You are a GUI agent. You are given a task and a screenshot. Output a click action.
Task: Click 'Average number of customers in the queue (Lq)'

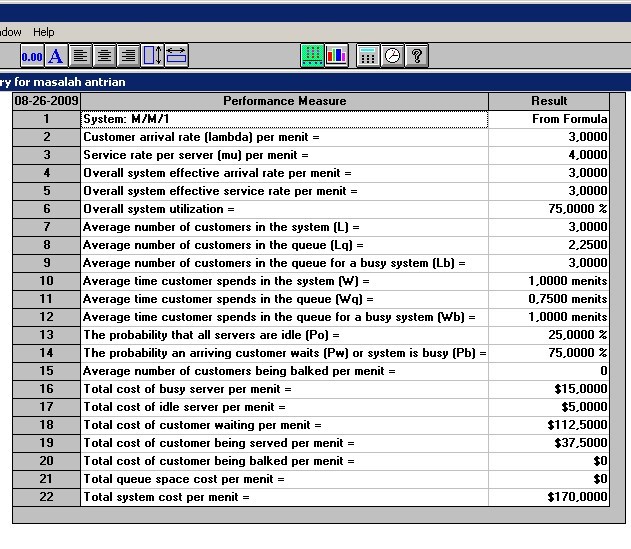coord(285,245)
